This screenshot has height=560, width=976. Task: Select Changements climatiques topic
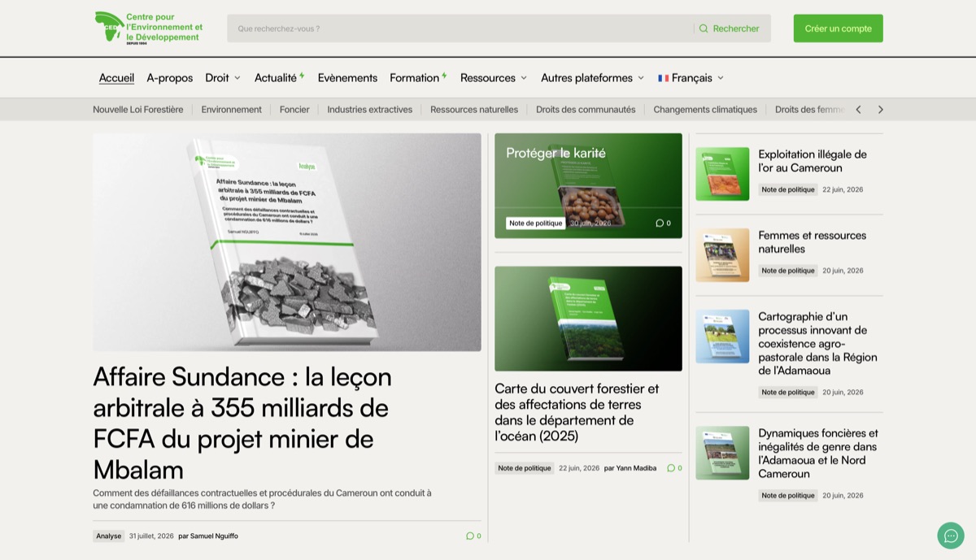pyautogui.click(x=705, y=110)
